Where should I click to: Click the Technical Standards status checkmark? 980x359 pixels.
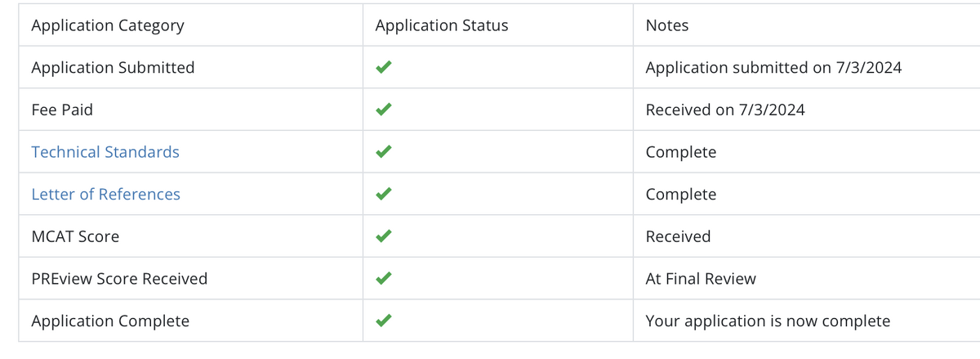pos(383,152)
